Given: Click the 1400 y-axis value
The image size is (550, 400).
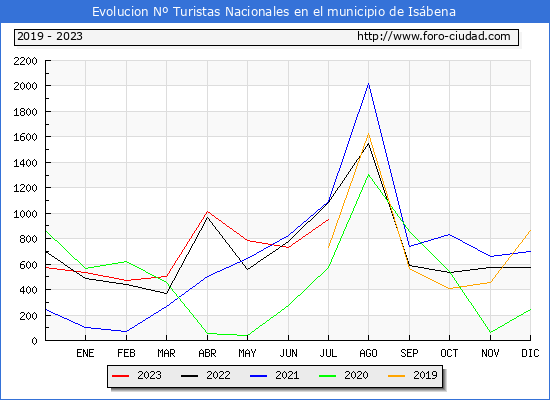Looking at the screenshot, I should 25,163.
